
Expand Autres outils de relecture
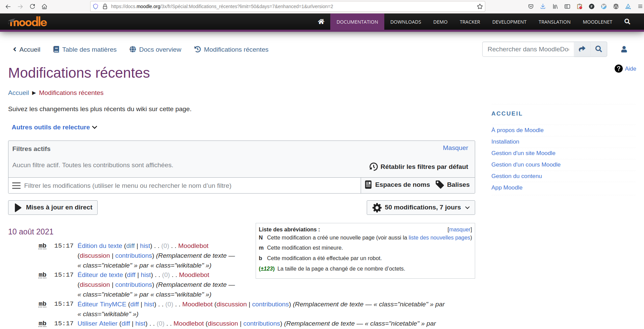coord(54,127)
